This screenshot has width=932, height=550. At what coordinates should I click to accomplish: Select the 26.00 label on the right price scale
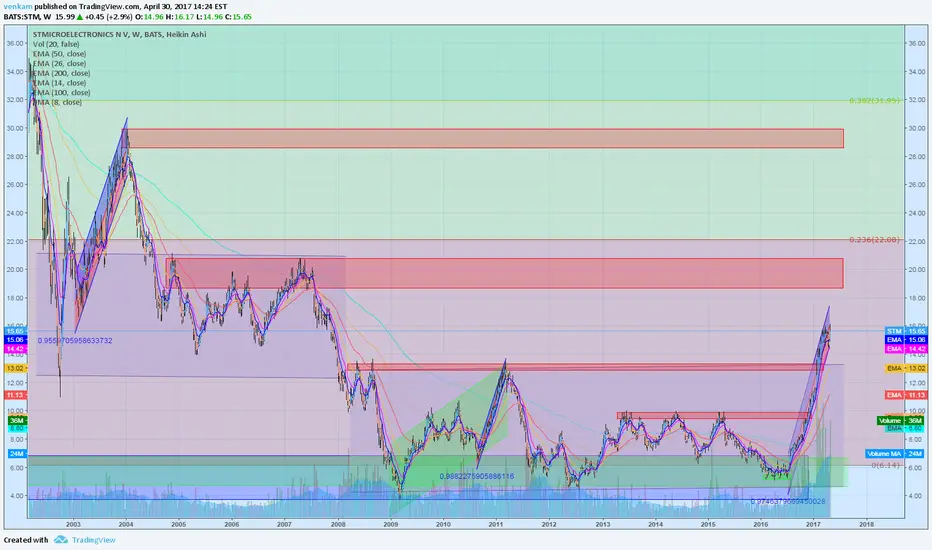916,184
